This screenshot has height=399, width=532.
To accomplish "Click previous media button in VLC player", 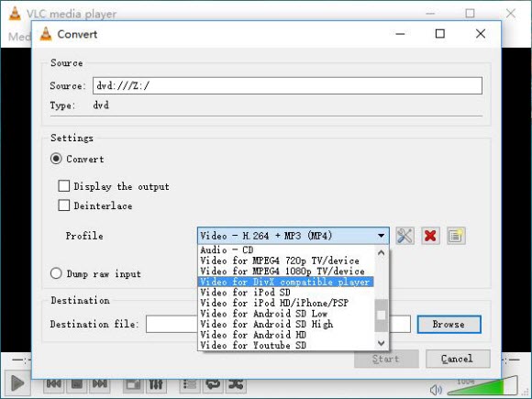I will [53, 383].
